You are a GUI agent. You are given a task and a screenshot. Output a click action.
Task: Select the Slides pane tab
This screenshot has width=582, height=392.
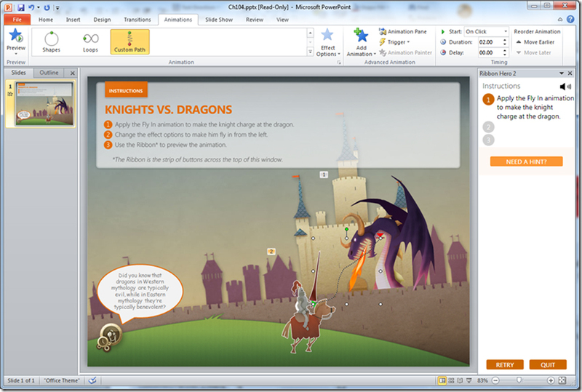pyautogui.click(x=19, y=73)
